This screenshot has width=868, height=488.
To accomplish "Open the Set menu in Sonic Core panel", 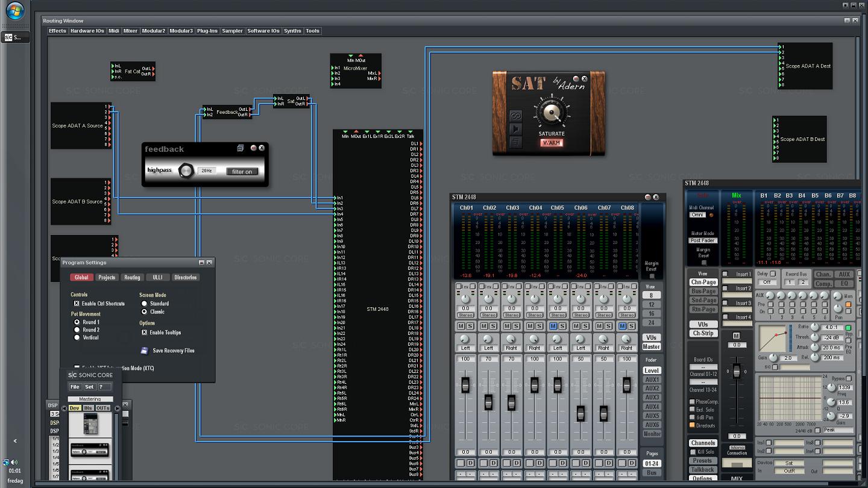I will tap(89, 387).
